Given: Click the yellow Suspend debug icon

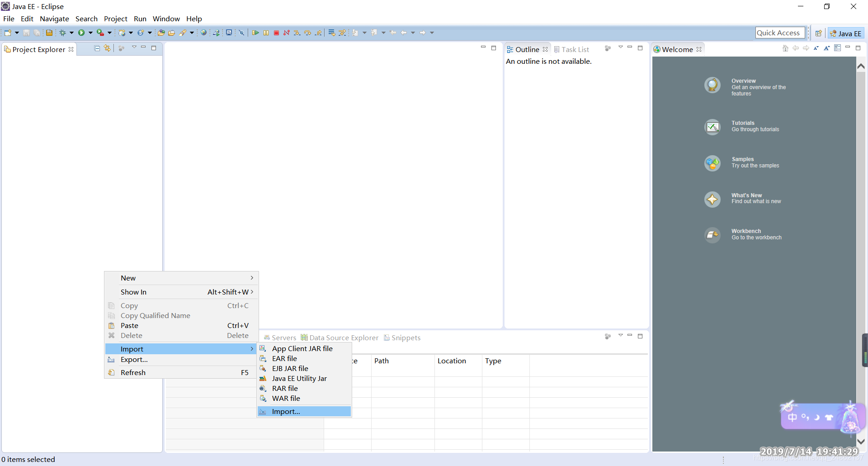Looking at the screenshot, I should [266, 33].
